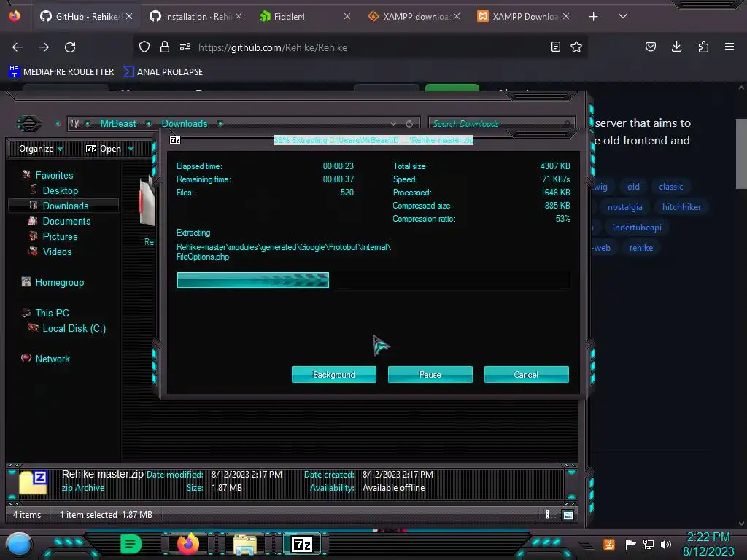The height and width of the screenshot is (560, 747).
Task: Open site permissions icon in address bar
Action: point(185,47)
